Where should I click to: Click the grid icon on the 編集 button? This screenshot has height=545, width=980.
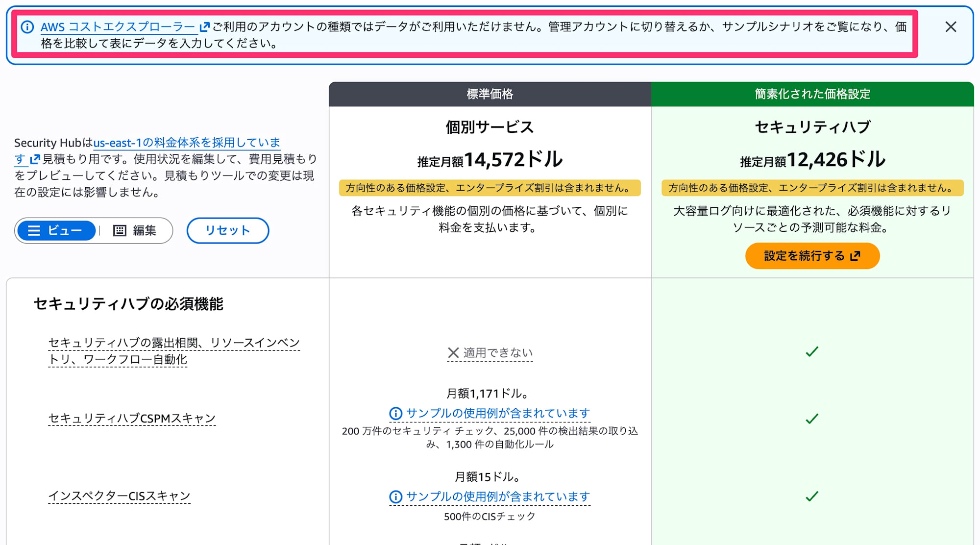119,230
